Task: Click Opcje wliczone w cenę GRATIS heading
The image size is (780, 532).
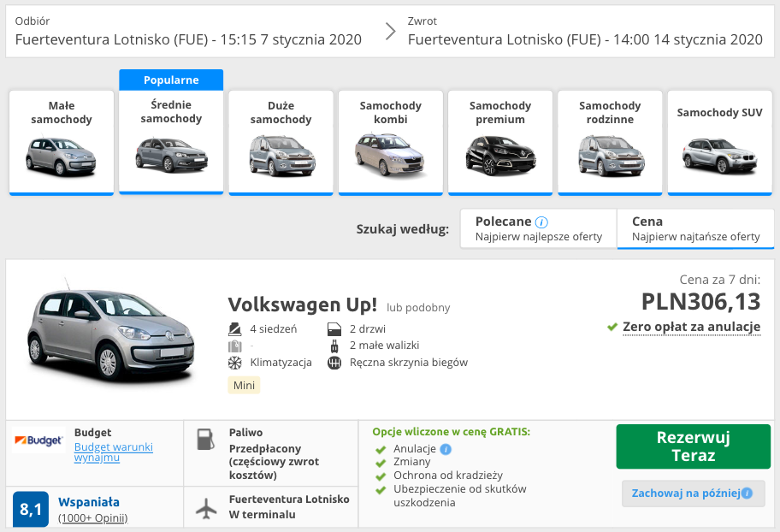Action: point(452,432)
